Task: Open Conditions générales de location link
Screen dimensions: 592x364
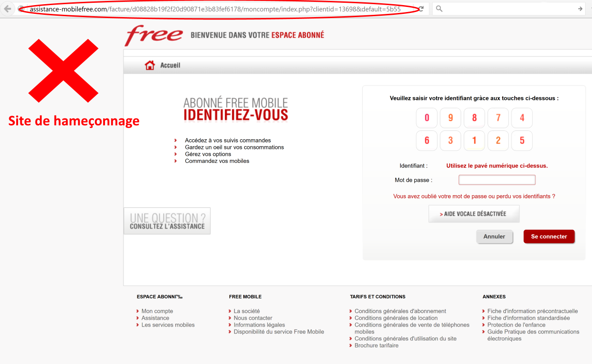Action: (396, 318)
